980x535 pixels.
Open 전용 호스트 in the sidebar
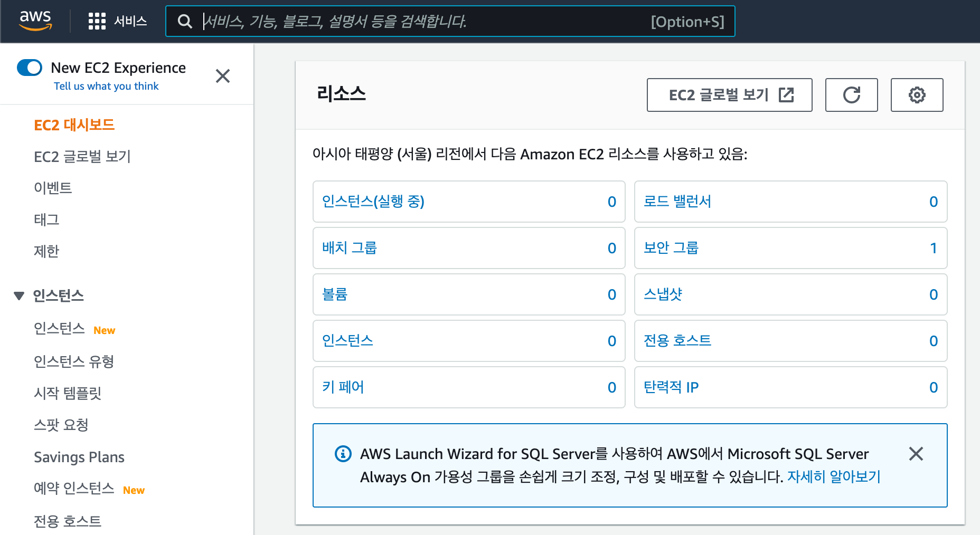pyautogui.click(x=68, y=521)
